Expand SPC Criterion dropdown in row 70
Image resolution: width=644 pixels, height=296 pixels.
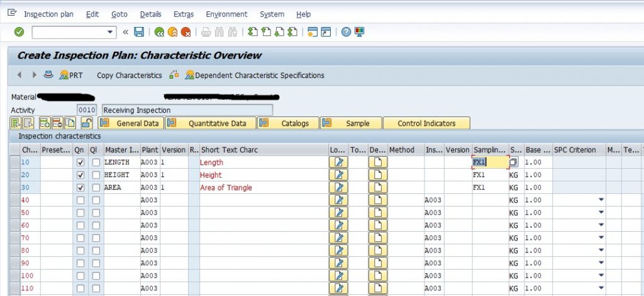pyautogui.click(x=601, y=237)
